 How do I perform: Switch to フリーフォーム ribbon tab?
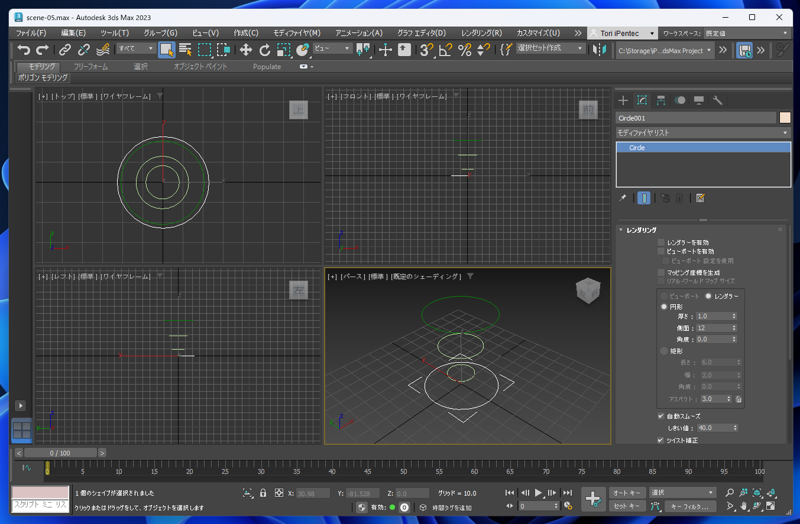point(90,66)
